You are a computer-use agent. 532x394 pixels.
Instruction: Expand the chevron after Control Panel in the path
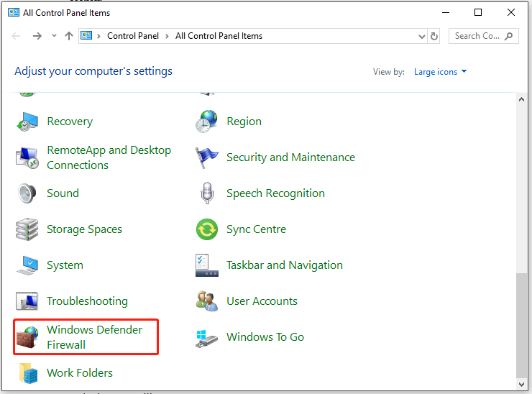point(167,36)
